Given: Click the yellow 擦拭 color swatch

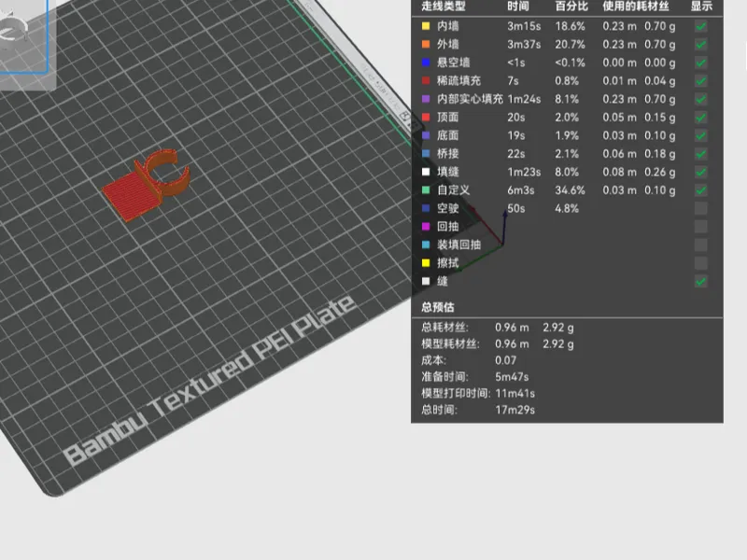Looking at the screenshot, I should pyautogui.click(x=426, y=263).
